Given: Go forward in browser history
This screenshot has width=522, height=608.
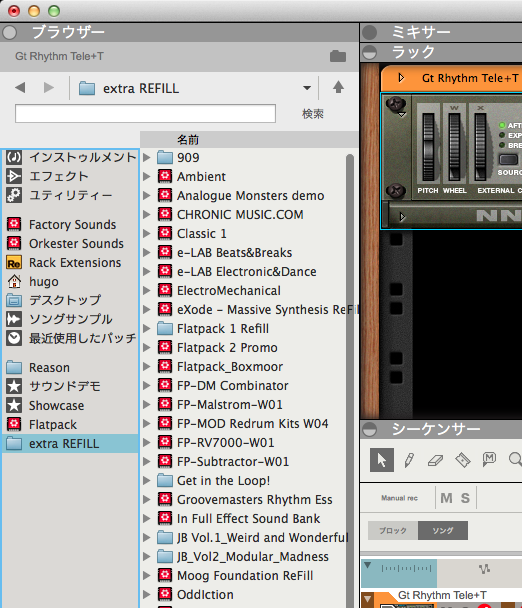Looking at the screenshot, I should (48, 88).
